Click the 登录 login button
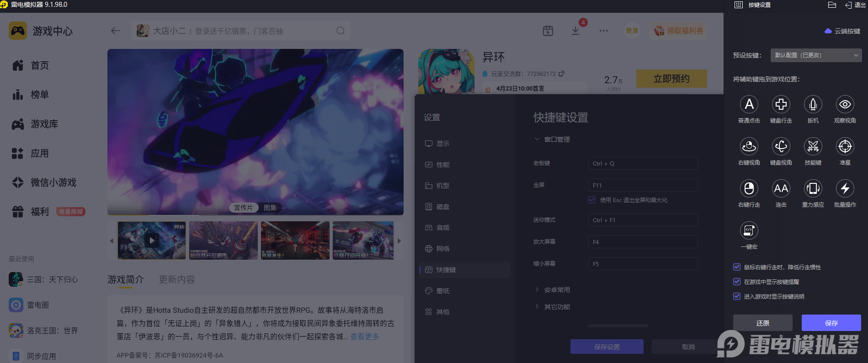The width and height of the screenshot is (868, 363). 632,31
